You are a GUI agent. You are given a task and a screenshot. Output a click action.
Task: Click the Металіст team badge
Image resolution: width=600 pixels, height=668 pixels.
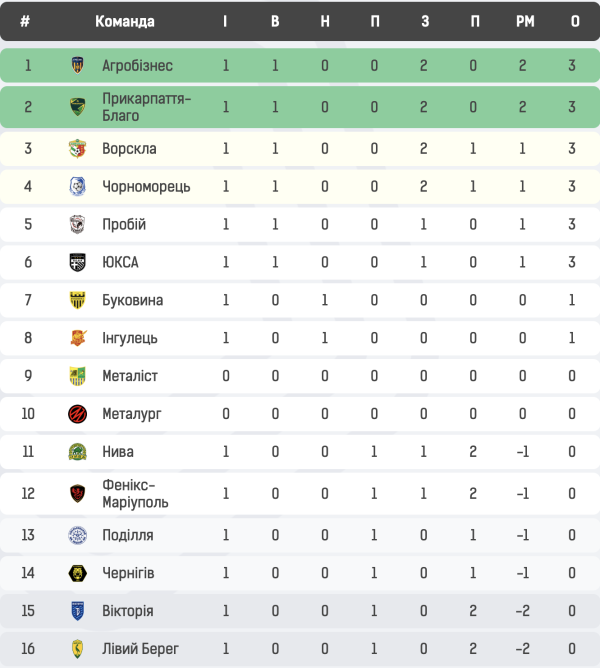coord(77,376)
